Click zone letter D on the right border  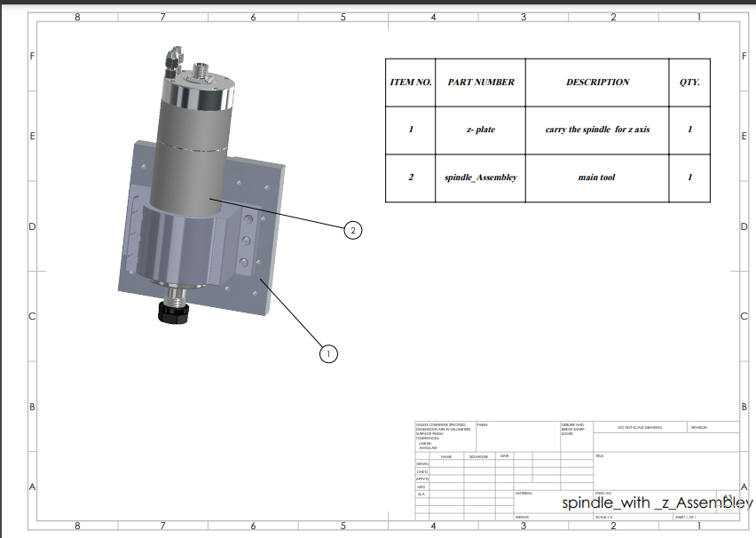744,226
